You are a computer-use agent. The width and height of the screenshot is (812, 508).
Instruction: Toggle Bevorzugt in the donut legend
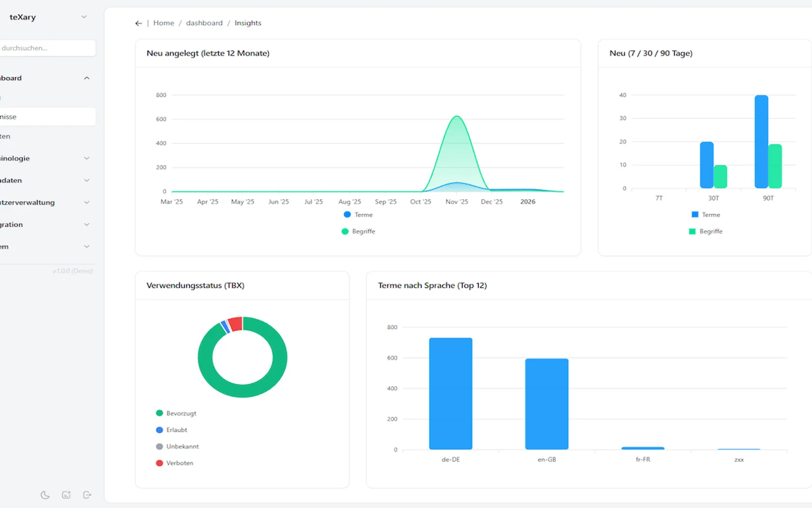[x=176, y=414]
